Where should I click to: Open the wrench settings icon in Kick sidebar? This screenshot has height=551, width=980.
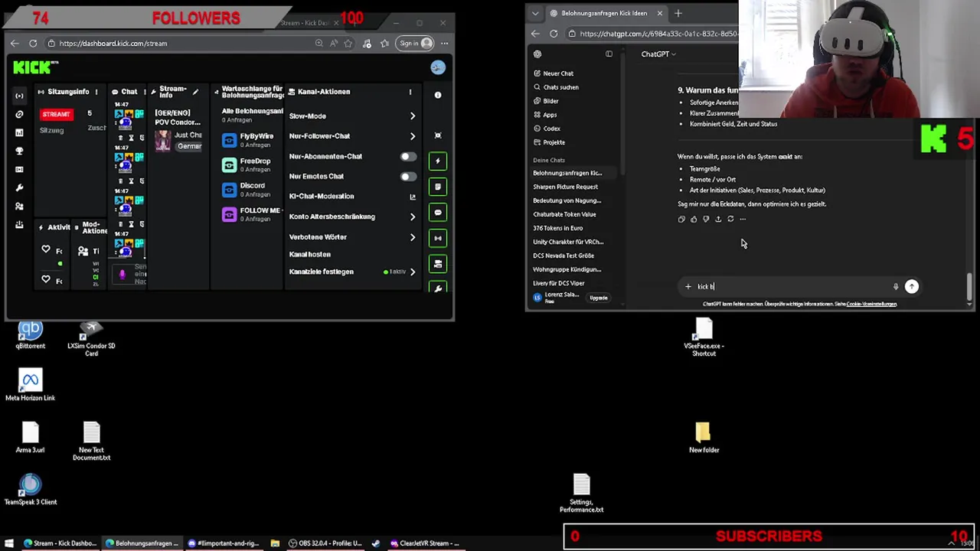point(19,187)
